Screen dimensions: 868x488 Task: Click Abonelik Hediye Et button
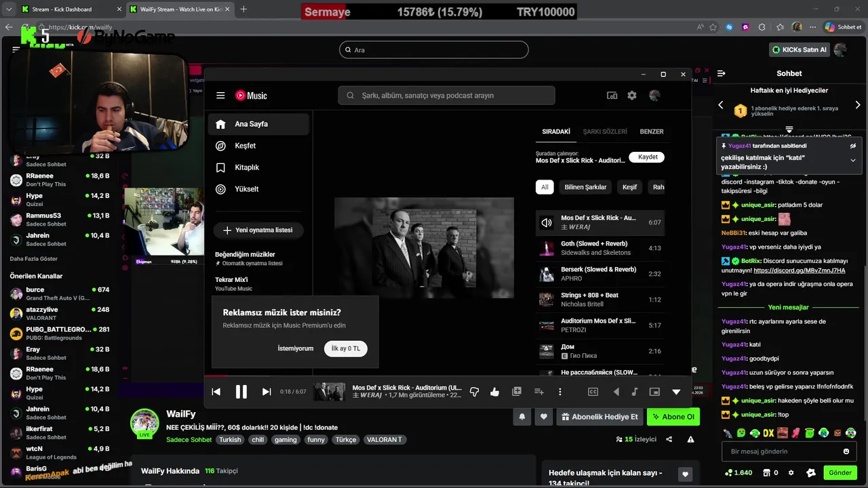point(599,417)
